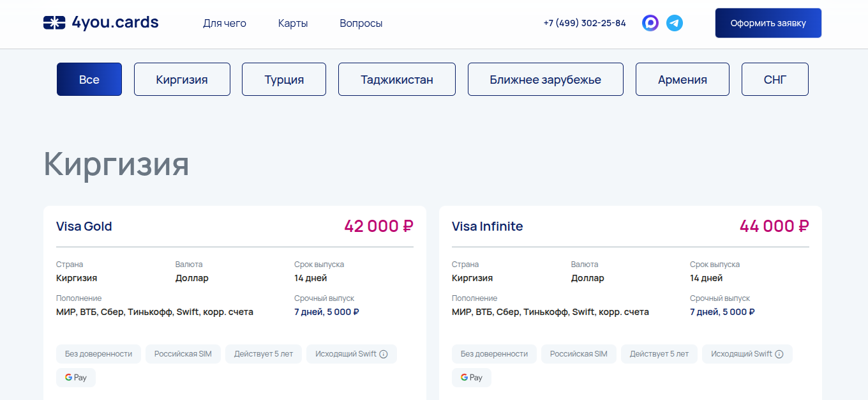The width and height of the screenshot is (868, 400).
Task: Open the "Для чего" menu item
Action: [225, 24]
